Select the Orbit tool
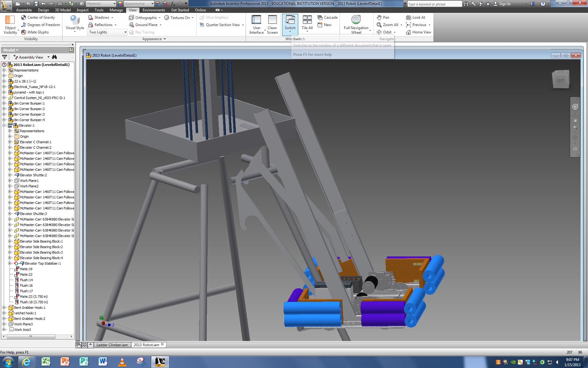 (384, 32)
